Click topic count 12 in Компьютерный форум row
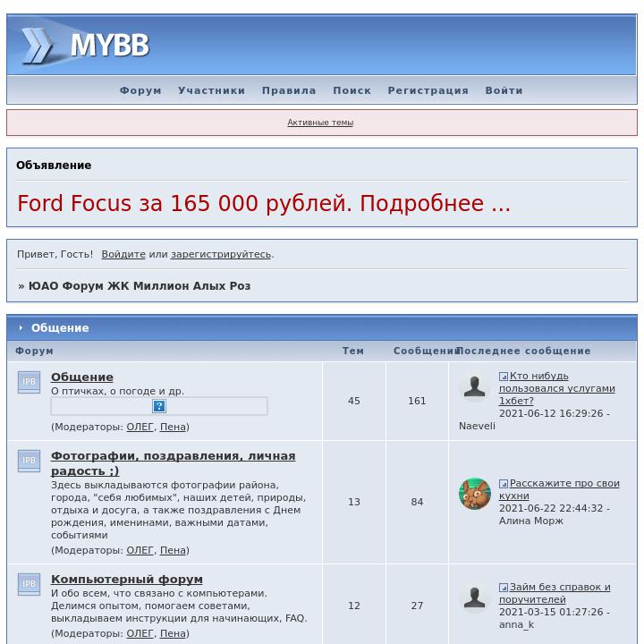Viewport: 644px width, 644px height. pyautogui.click(x=354, y=606)
